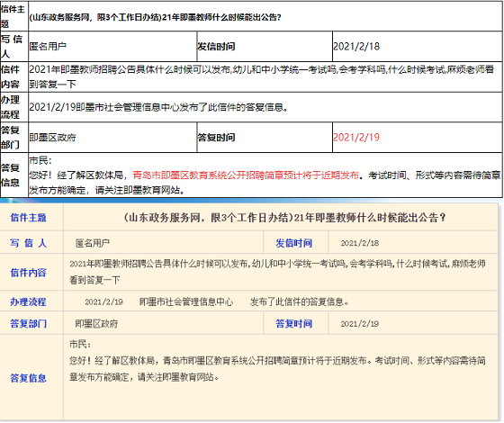The image size is (504, 423).
Task: Click the blue 答复部门 label in lower panel
Action: click(28, 323)
